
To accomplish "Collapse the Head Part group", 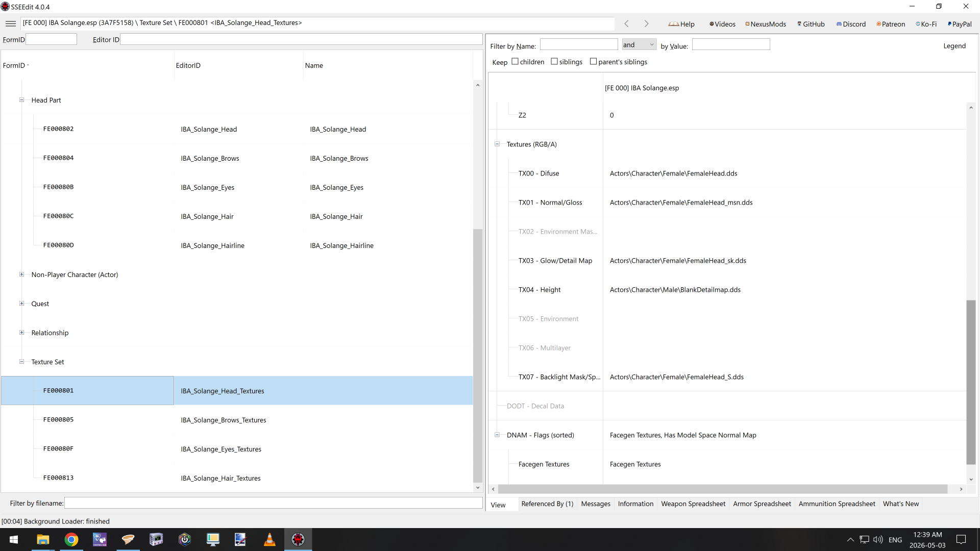I will click(22, 100).
